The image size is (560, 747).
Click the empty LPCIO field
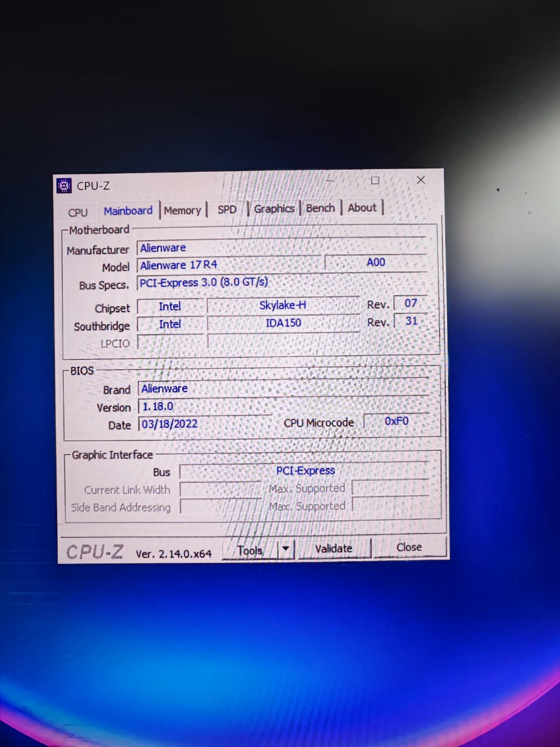click(170, 342)
